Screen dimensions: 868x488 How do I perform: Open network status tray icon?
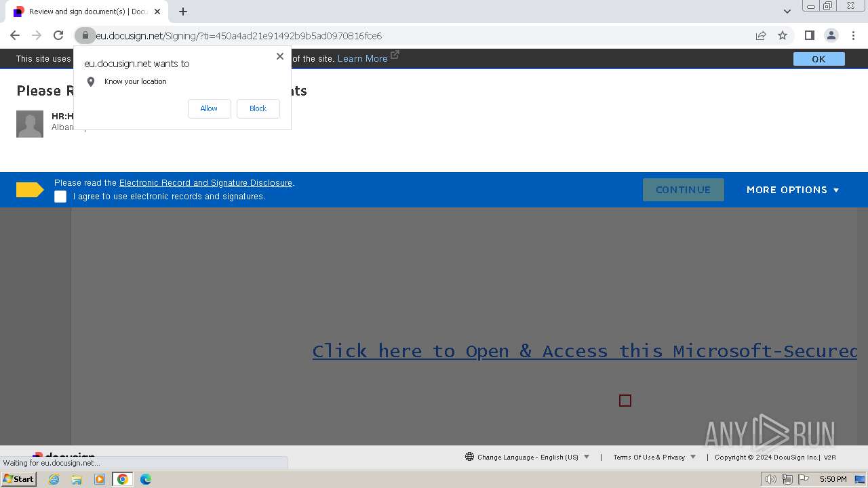787,479
